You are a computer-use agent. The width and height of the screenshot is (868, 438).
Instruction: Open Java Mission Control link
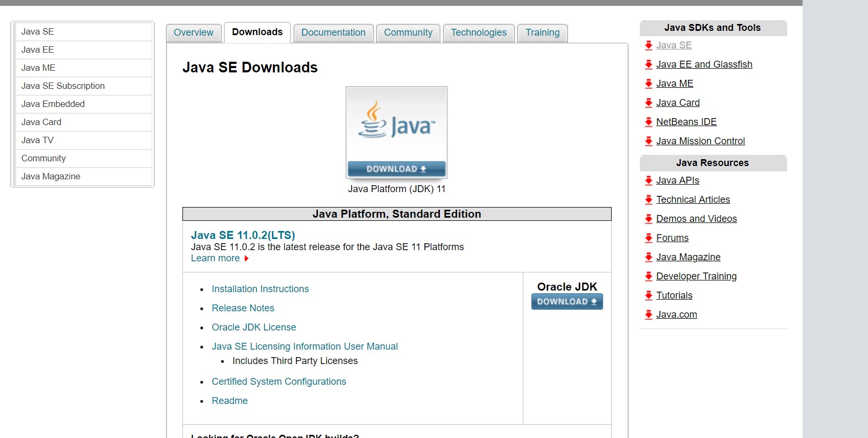pos(700,141)
